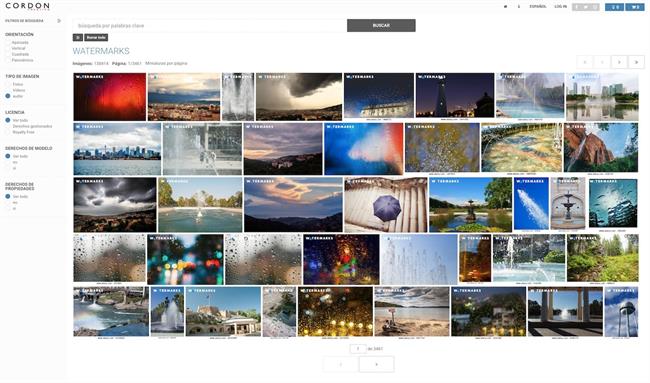Tick the Vertical orientation checkbox
650x383 pixels.
pos(8,48)
